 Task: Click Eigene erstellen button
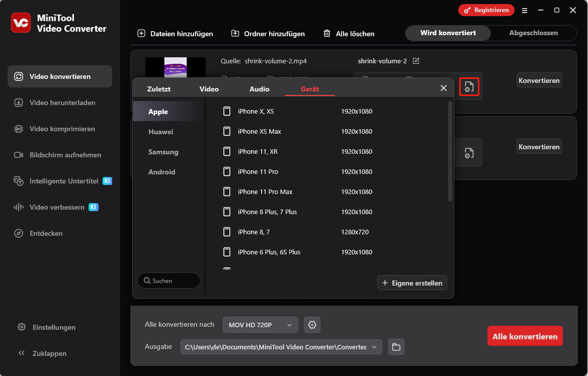point(412,283)
